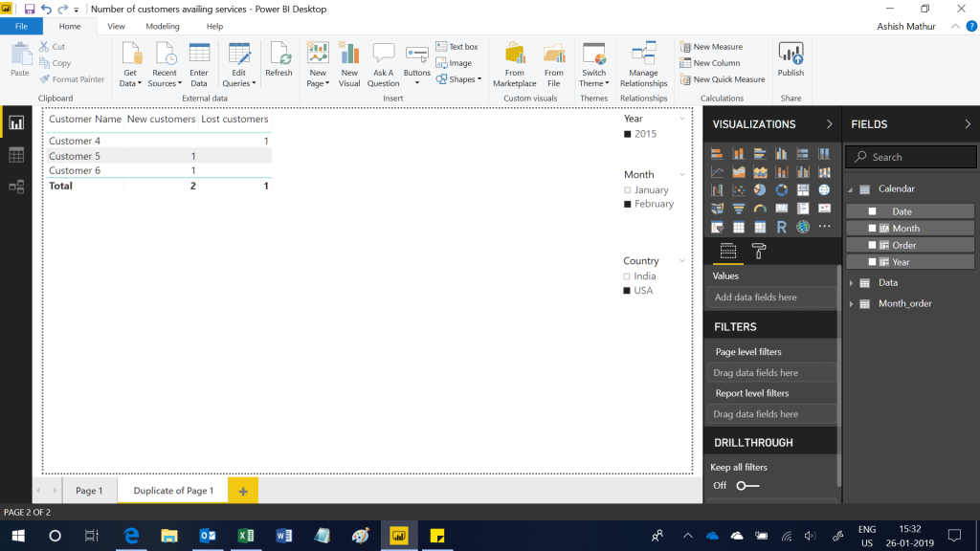Select the stacked bar chart visual

tap(717, 153)
